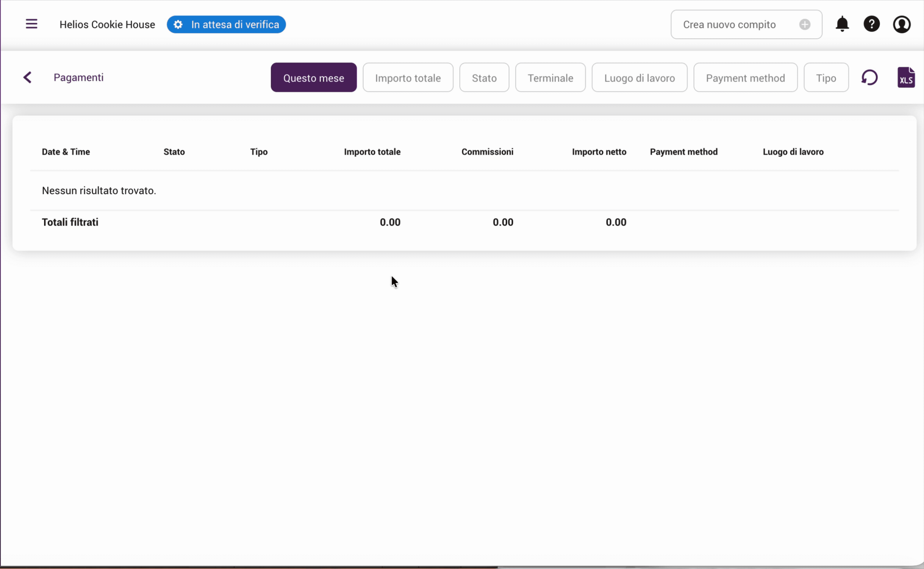Viewport: 924px width, 569px height.
Task: Click the plus icon inside Crea nuovo compito
Action: click(804, 25)
